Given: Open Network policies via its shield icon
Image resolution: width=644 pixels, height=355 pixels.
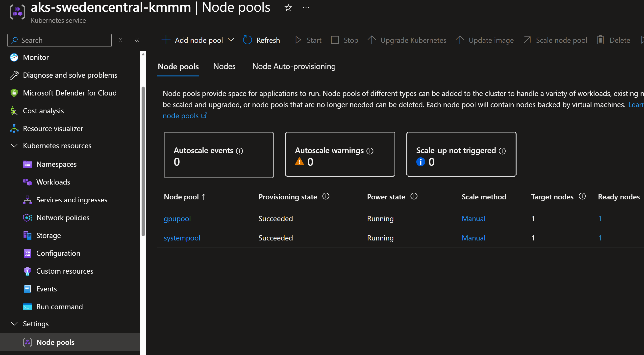Looking at the screenshot, I should point(27,218).
